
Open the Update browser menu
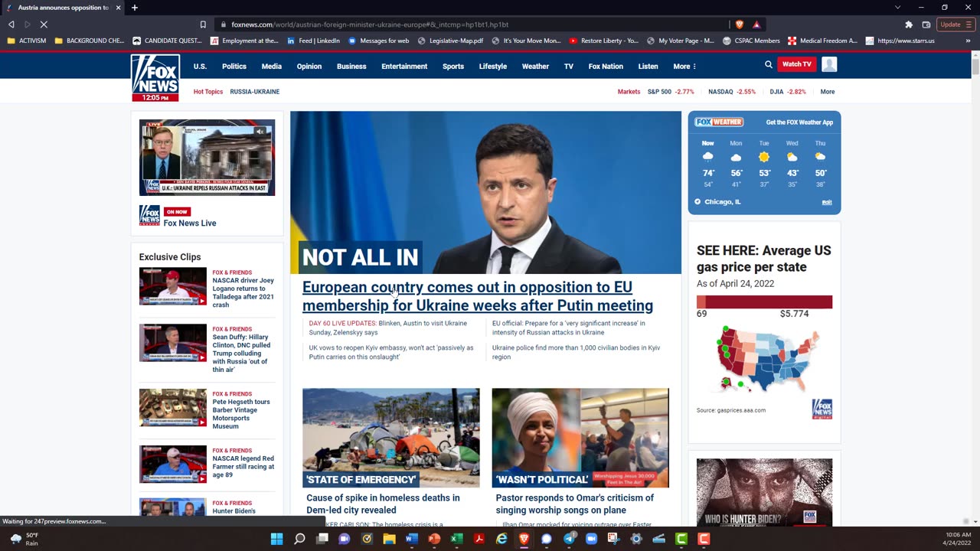point(955,24)
